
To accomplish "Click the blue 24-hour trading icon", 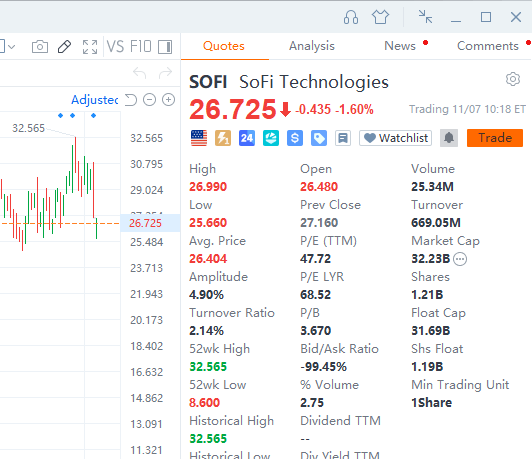I will [247, 138].
